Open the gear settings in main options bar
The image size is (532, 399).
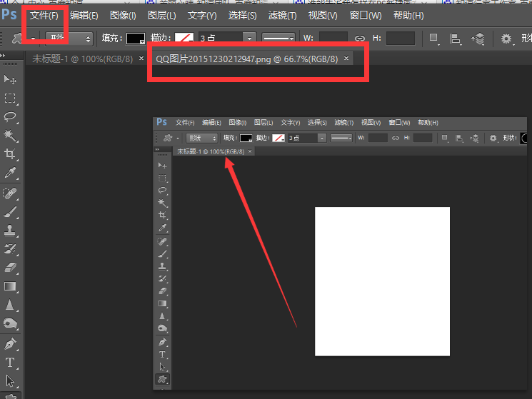506,39
